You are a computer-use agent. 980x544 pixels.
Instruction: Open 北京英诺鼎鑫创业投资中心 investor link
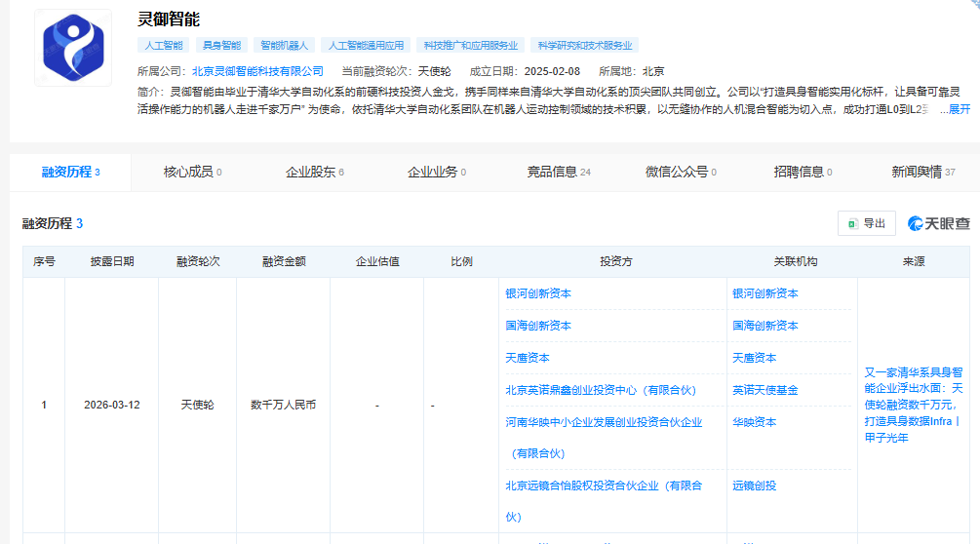pyautogui.click(x=601, y=390)
